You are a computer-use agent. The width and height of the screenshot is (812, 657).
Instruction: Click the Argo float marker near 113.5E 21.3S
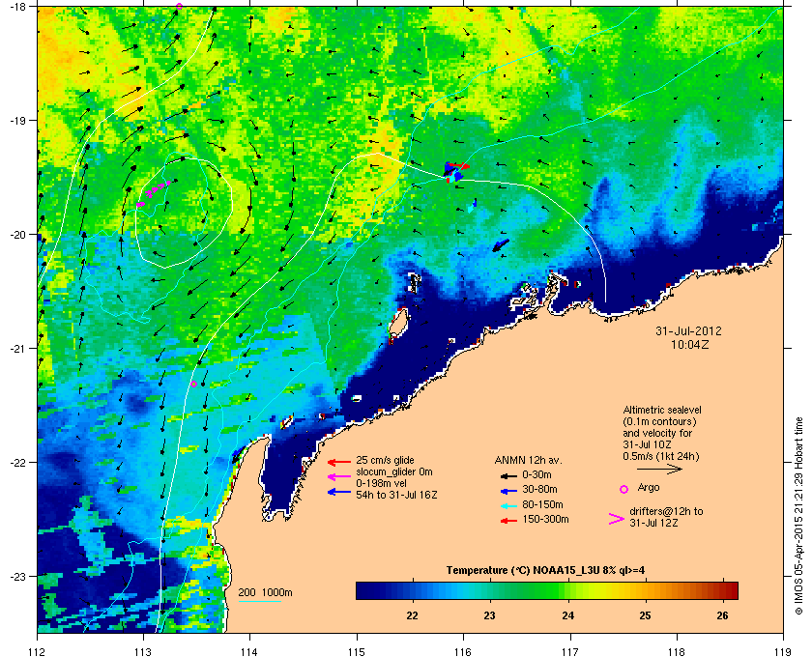click(193, 385)
